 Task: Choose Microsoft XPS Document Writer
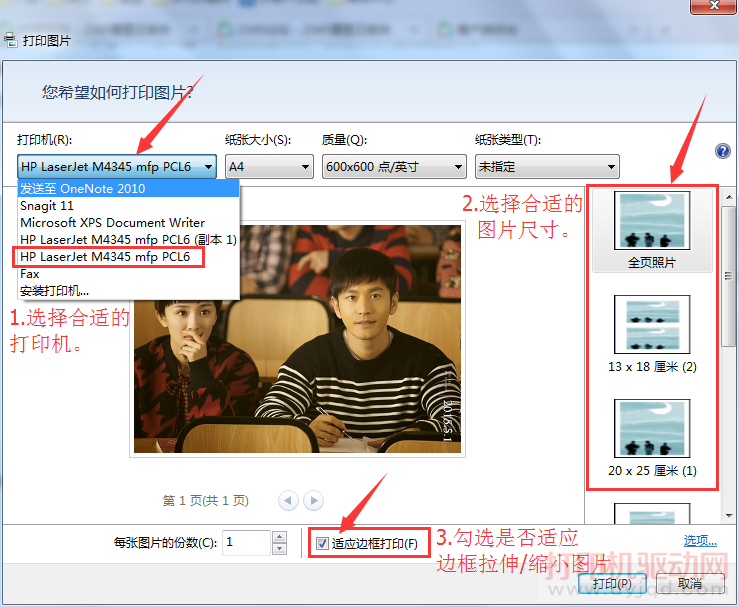(x=129, y=222)
